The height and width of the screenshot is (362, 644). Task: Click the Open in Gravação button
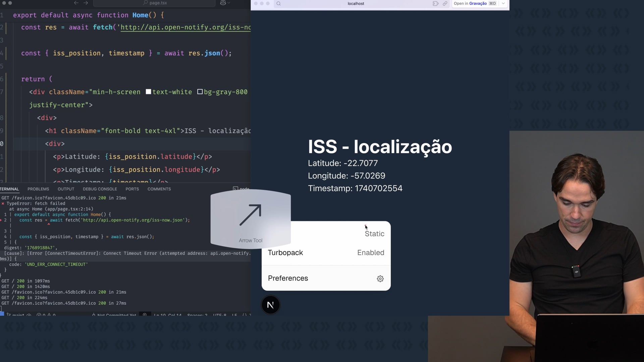coord(474,4)
